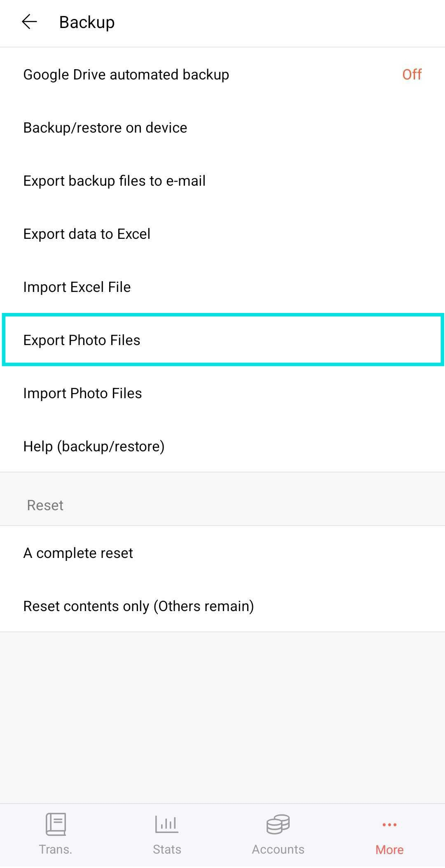The width and height of the screenshot is (445, 868).
Task: Tap the back arrow icon
Action: (29, 22)
